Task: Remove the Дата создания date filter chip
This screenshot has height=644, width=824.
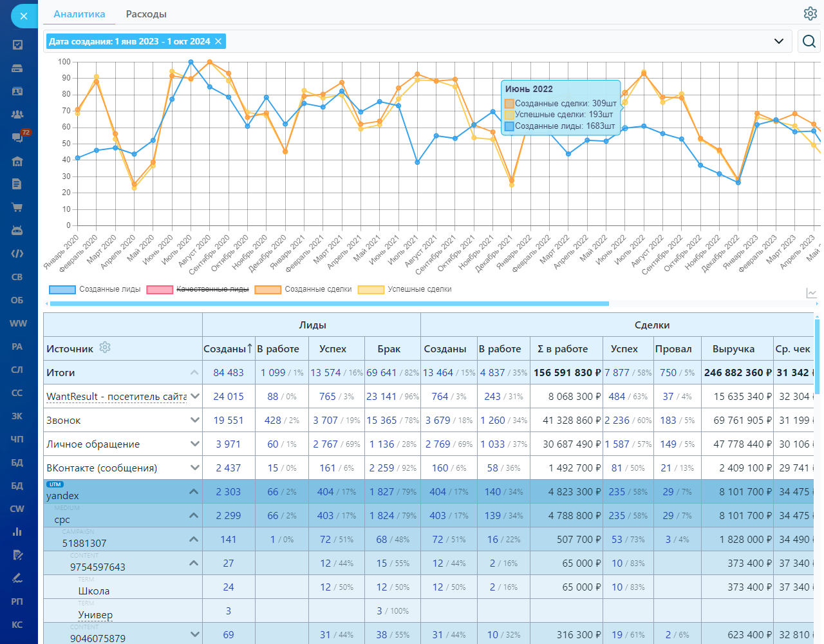Action: point(218,41)
